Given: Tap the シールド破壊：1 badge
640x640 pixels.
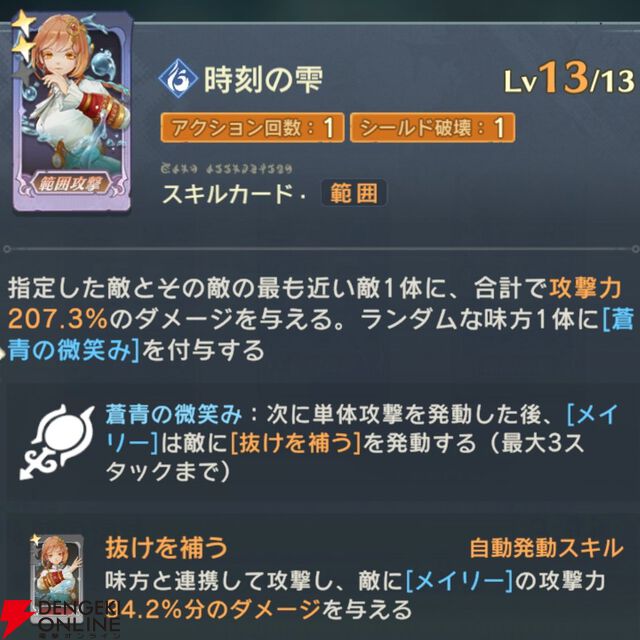Looking at the screenshot, I should point(432,128).
